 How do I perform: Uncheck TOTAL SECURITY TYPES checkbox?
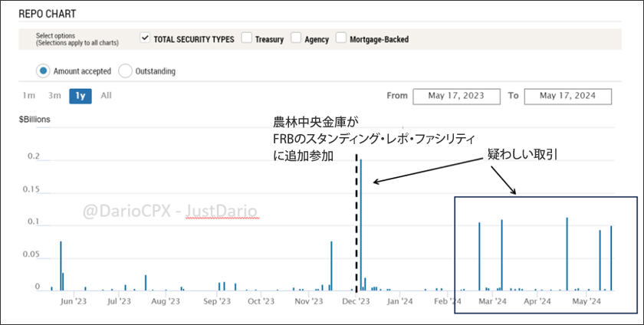146,38
